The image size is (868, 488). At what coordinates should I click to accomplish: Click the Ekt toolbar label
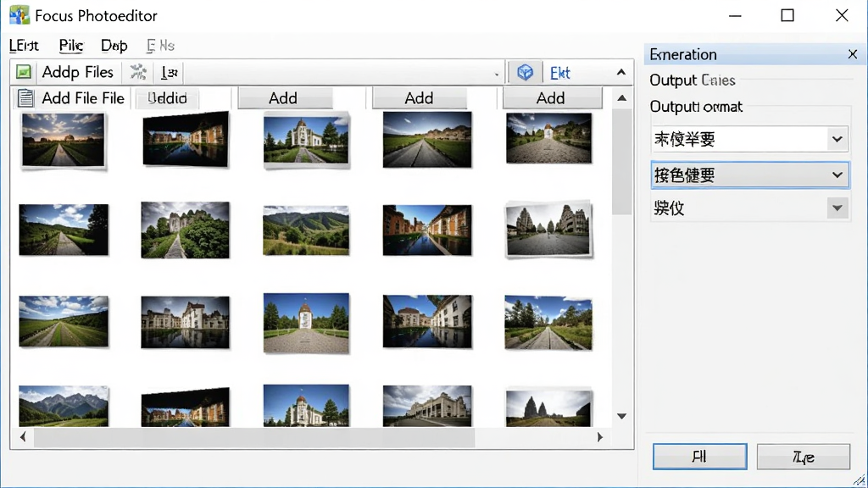[559, 73]
